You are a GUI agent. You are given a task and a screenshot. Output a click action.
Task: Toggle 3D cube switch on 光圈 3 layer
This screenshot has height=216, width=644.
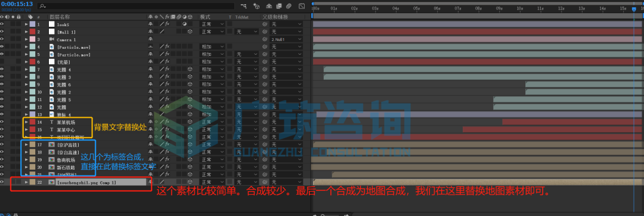[190, 77]
